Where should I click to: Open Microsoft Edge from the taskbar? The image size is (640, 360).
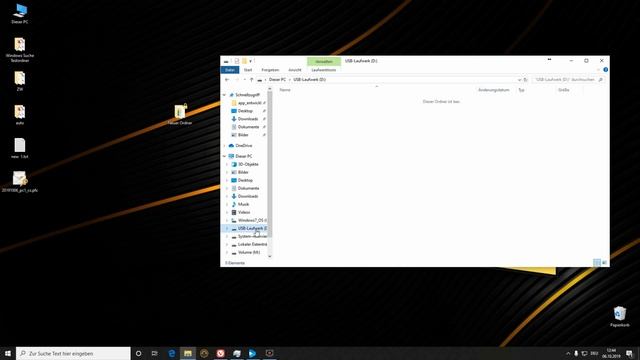pos(172,353)
